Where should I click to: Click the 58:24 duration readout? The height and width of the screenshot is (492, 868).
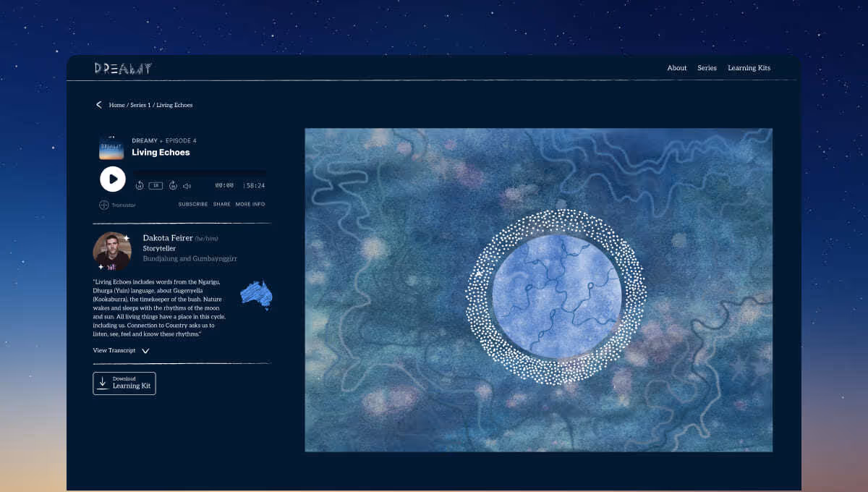click(255, 186)
